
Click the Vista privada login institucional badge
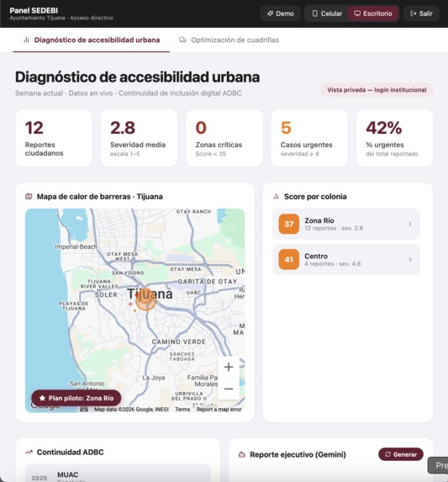(x=377, y=90)
